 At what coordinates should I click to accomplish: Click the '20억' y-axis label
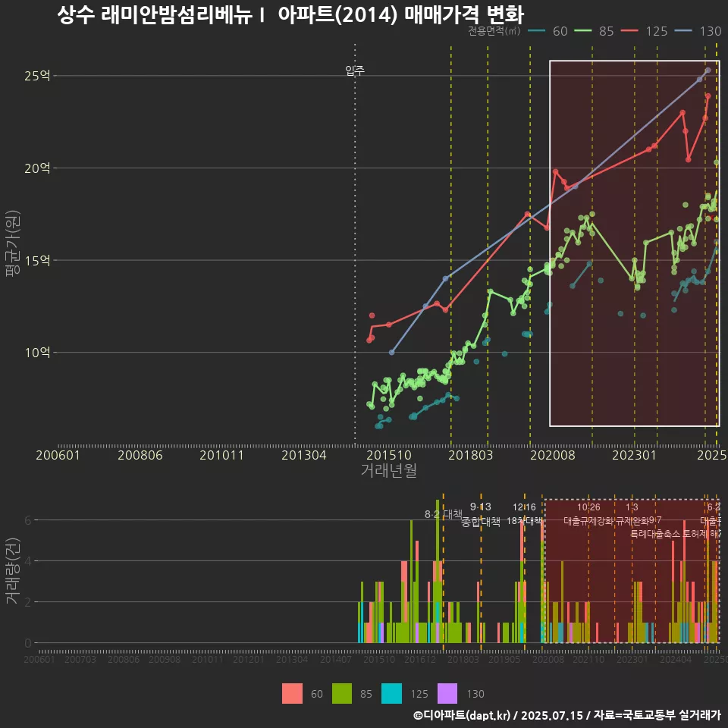coord(37,168)
